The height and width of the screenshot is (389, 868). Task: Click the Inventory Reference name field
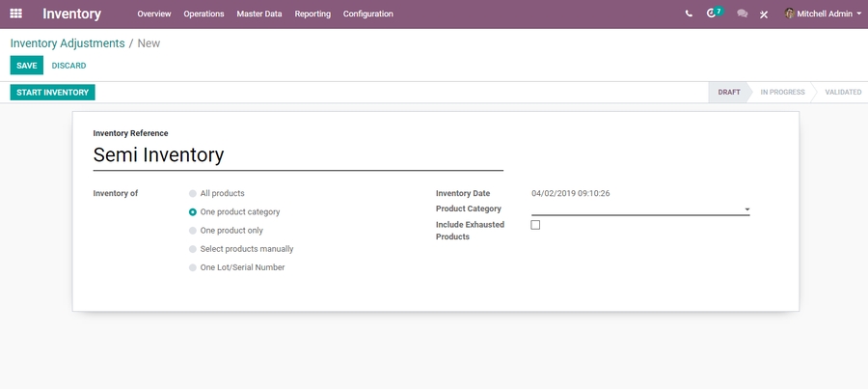coord(298,155)
